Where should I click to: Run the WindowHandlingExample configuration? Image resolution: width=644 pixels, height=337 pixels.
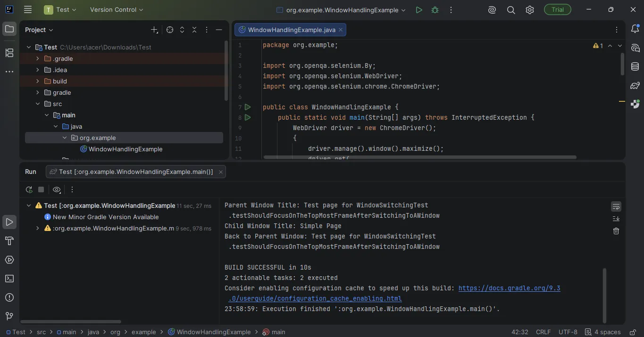click(x=418, y=10)
